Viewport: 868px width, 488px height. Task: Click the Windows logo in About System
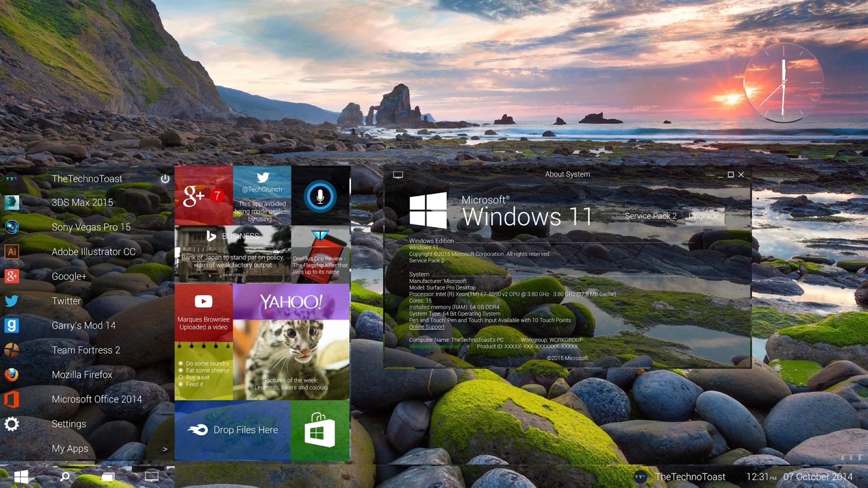click(428, 210)
